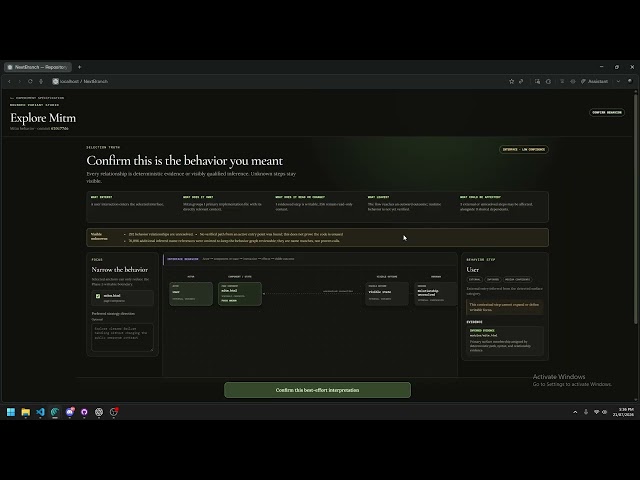Open File Explorer from the taskbar
Viewport: 640px width, 480px height.
26,412
